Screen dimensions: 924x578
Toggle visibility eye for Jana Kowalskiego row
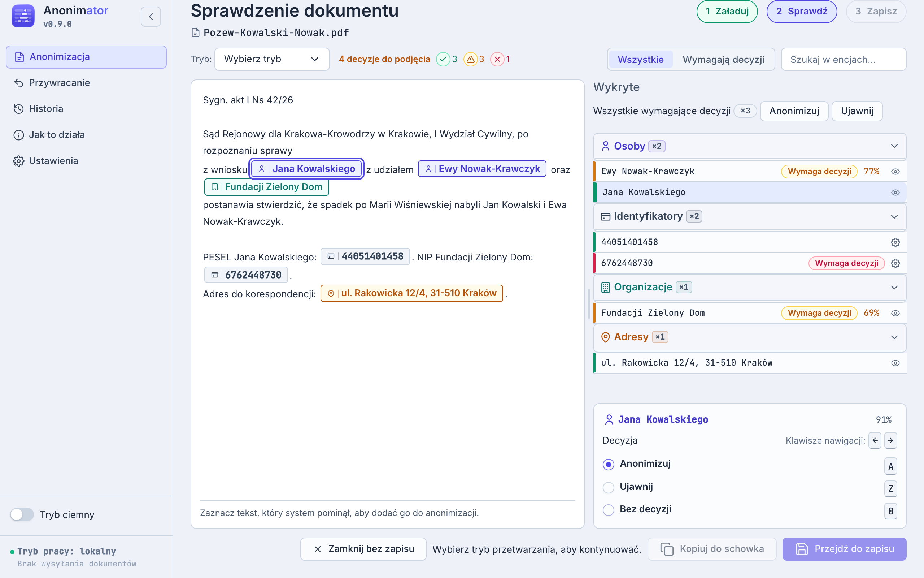895,193
